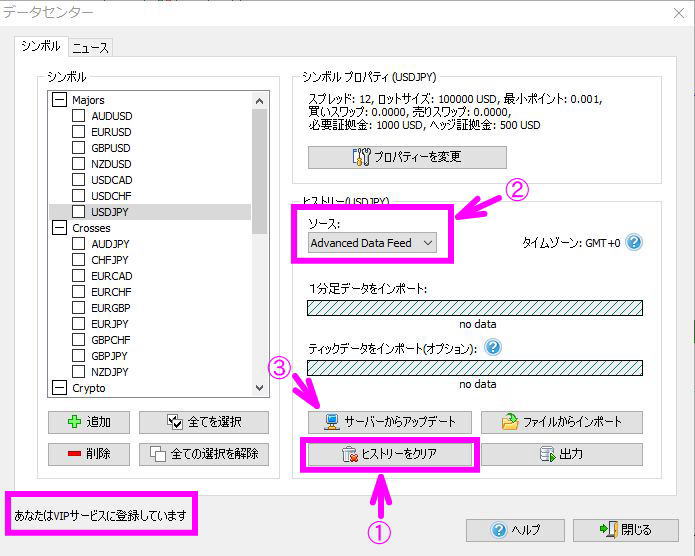Screen dimensions: 695x556
Task: Check the EURUSD checkbox
Action: (78, 132)
